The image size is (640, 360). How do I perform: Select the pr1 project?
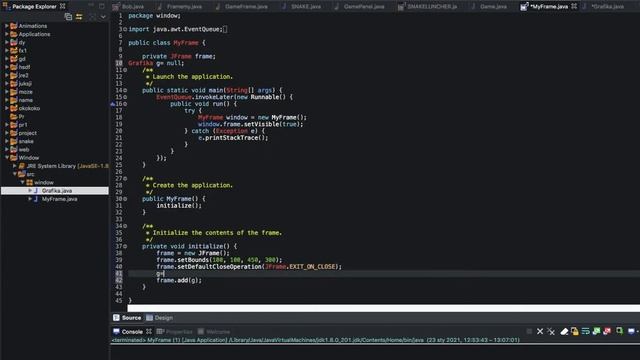(x=23, y=125)
